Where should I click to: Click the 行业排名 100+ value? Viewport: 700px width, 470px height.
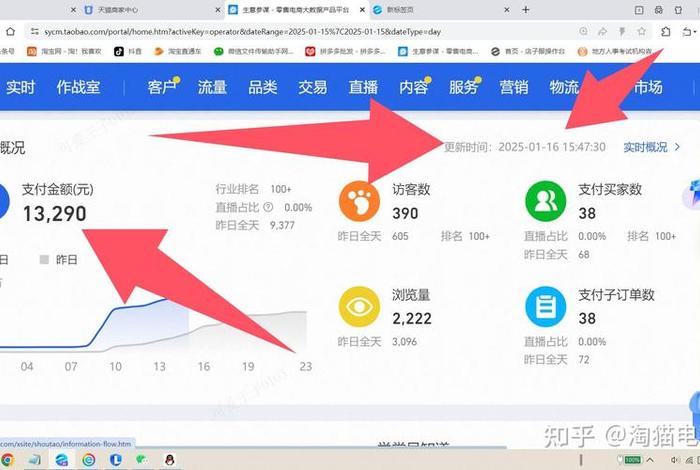pyautogui.click(x=281, y=189)
